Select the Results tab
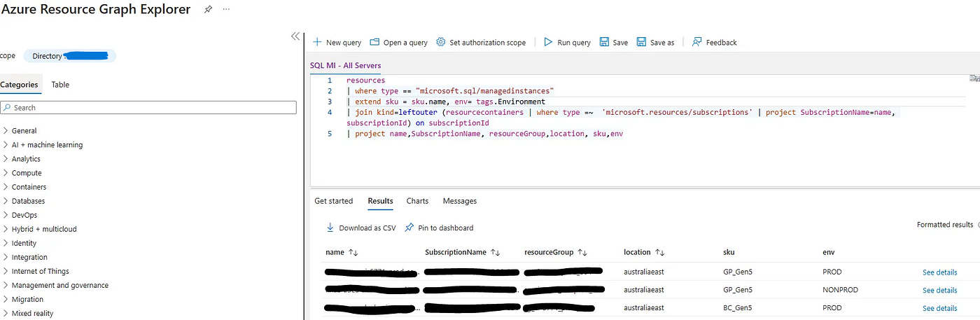Image resolution: width=980 pixels, height=320 pixels. [x=380, y=201]
